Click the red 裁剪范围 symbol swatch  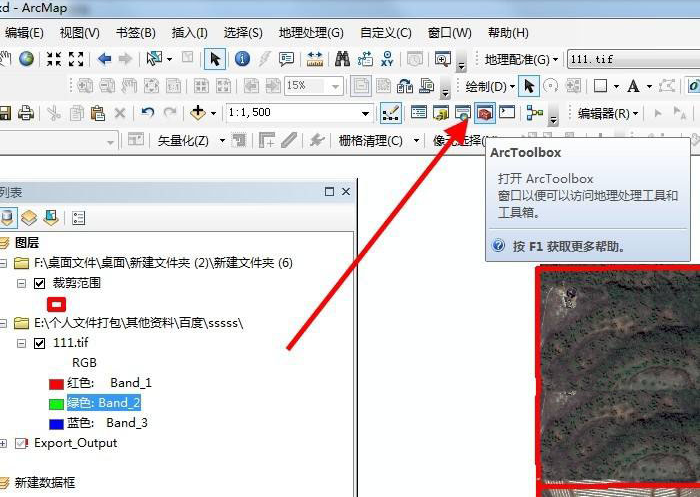[x=56, y=305]
